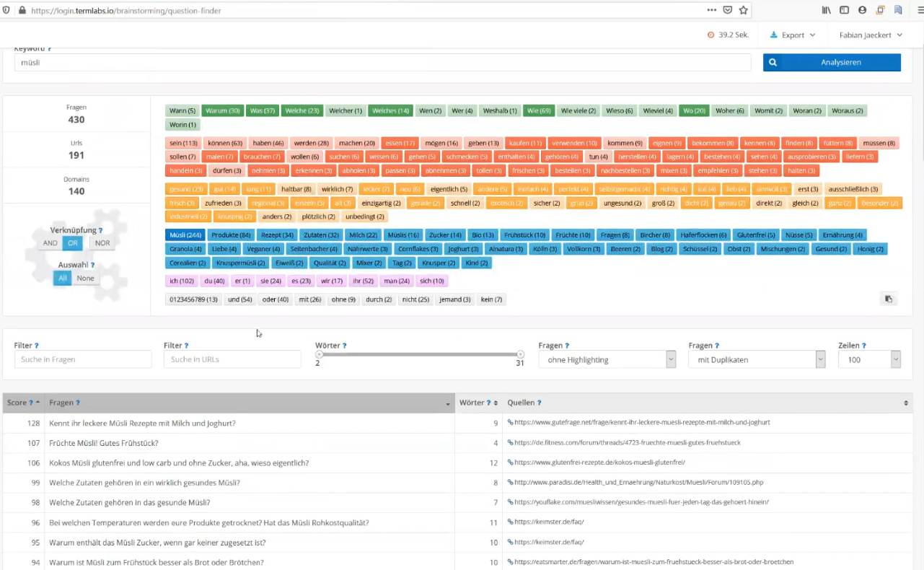Toggle the sein (113) verb tag

[x=183, y=143]
